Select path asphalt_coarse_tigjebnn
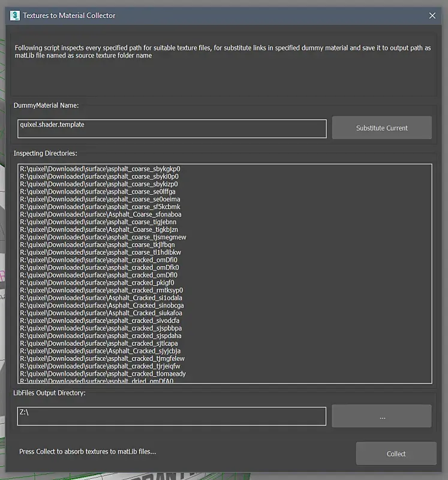The image size is (448, 480). [98, 222]
